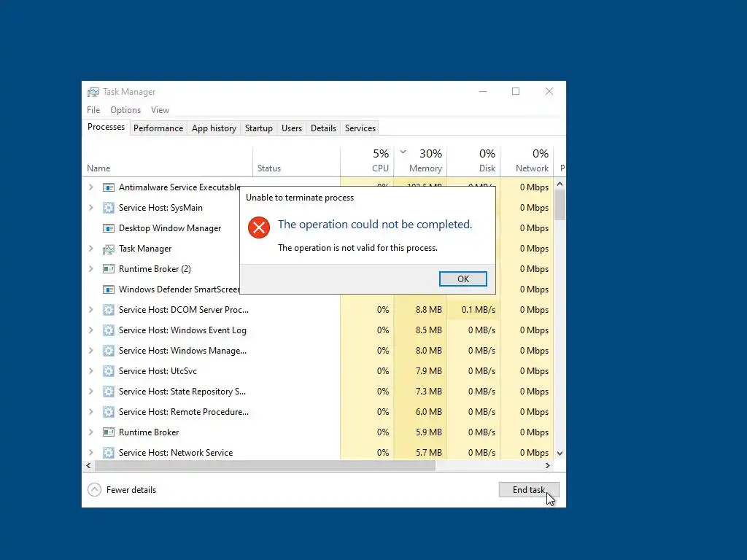Image resolution: width=747 pixels, height=560 pixels.
Task: Click Task Manager title bar icon
Action: coord(93,91)
